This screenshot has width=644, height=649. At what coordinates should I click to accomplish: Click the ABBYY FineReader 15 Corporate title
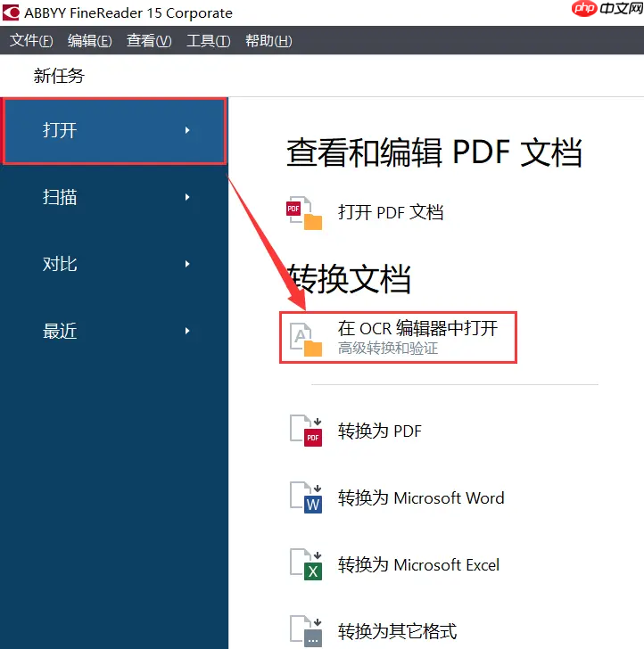click(x=128, y=12)
